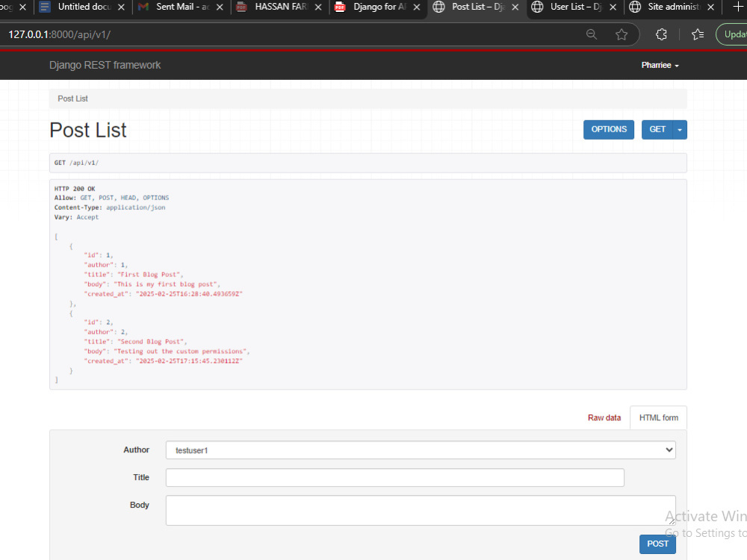
Task: Click "Testing out the custom permissions" text
Action: 180,352
